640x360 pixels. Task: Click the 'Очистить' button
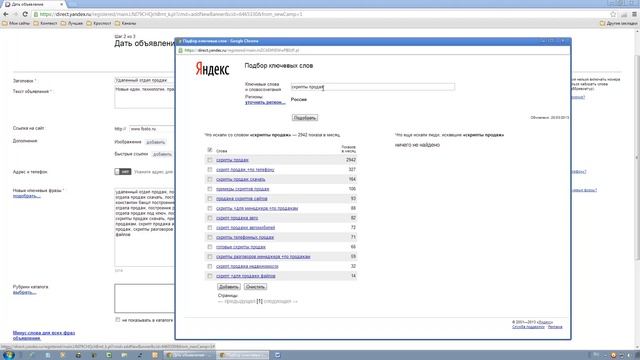tap(256, 287)
